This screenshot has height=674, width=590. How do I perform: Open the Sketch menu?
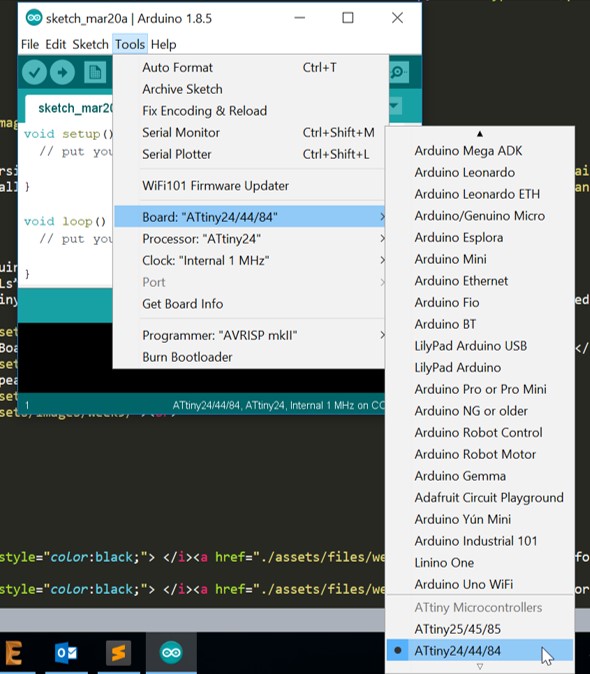(x=90, y=44)
